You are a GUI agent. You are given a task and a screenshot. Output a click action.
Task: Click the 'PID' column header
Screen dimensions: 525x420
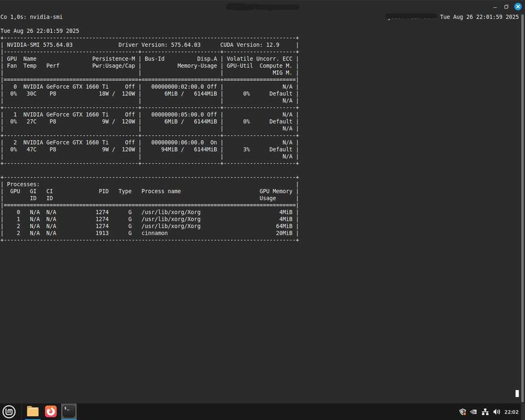click(103, 191)
